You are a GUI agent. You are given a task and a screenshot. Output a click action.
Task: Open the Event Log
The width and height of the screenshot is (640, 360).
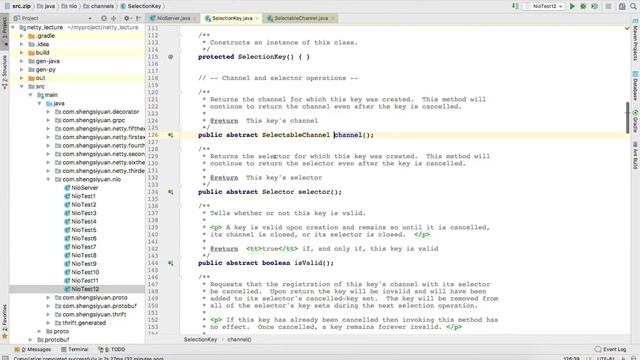pos(611,349)
